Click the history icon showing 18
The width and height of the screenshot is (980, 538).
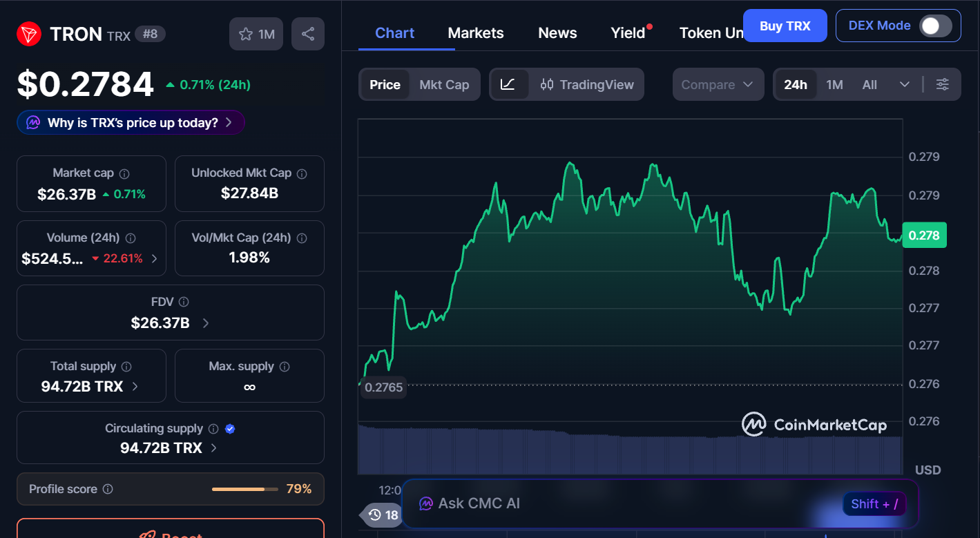381,515
